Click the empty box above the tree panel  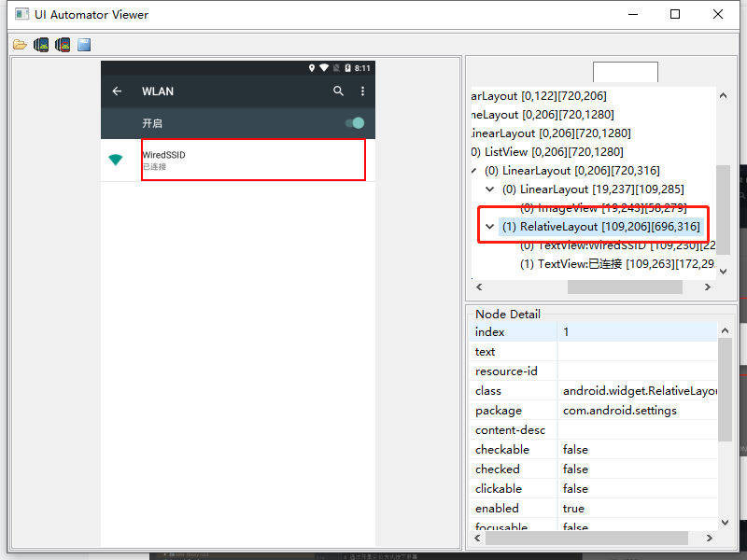coord(625,72)
